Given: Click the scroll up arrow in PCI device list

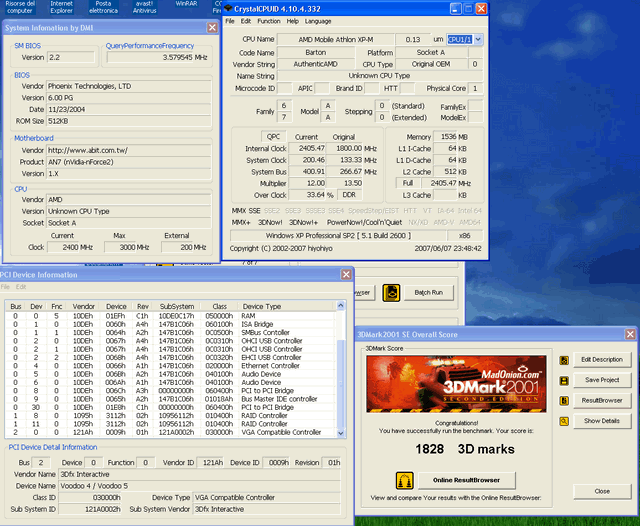Looking at the screenshot, I should (341, 306).
